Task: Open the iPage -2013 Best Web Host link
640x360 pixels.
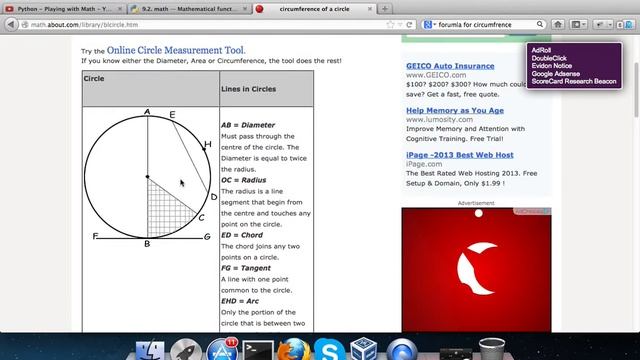Action: [x=460, y=155]
